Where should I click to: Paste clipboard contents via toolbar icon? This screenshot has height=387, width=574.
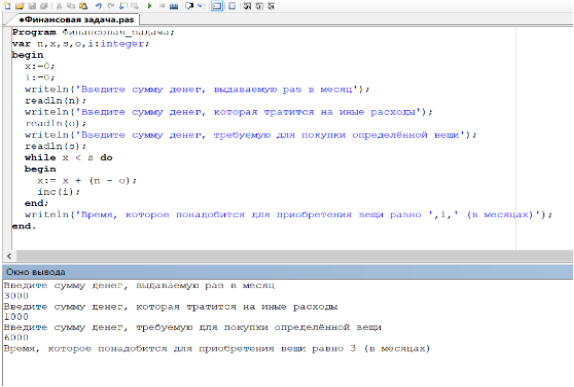[83, 6]
